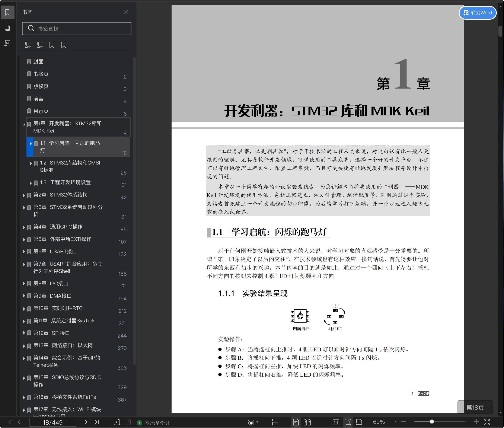Click the 四向摇杆 diagram in document

click(x=300, y=316)
